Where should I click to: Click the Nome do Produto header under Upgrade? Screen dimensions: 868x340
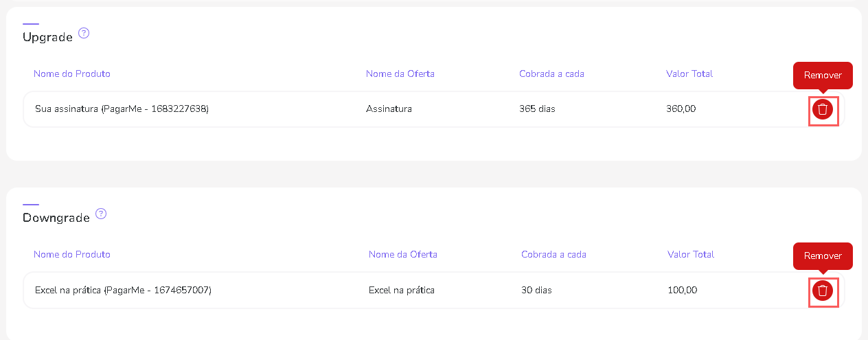72,73
